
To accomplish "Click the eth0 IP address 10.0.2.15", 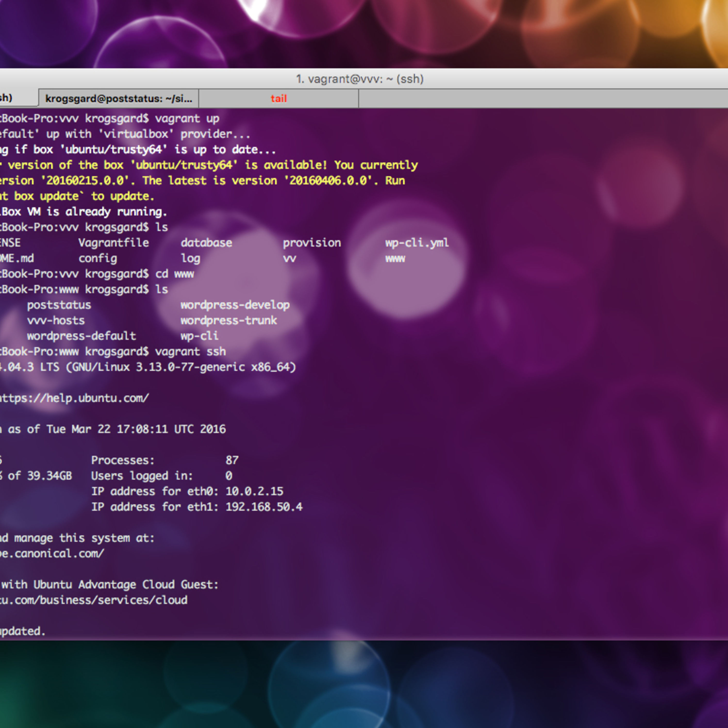I will [x=254, y=491].
